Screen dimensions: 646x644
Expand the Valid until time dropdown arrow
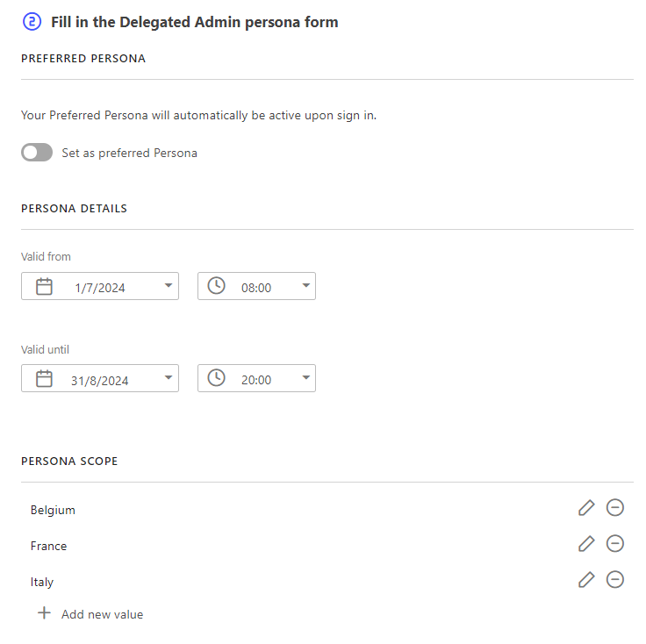[305, 379]
